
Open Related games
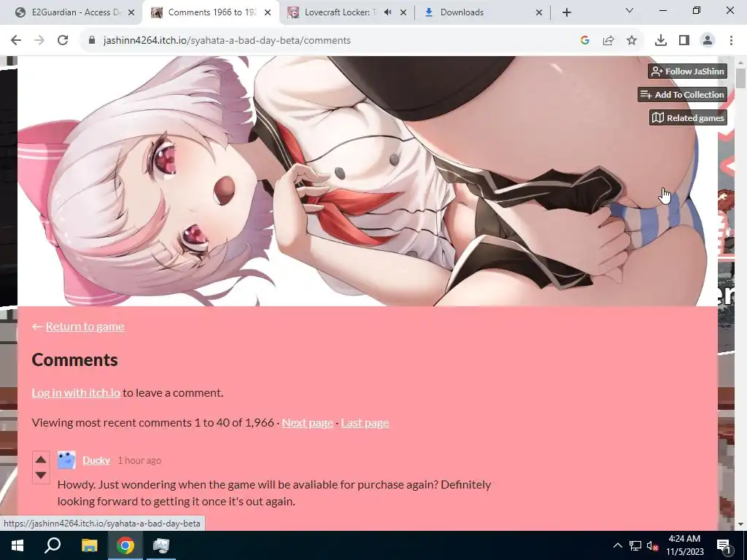pyautogui.click(x=688, y=117)
